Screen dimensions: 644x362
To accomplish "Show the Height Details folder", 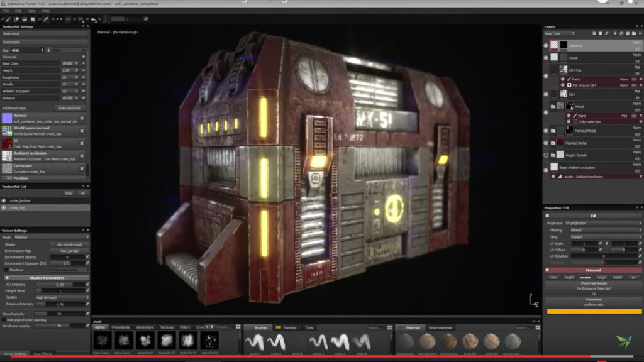I will (546, 155).
